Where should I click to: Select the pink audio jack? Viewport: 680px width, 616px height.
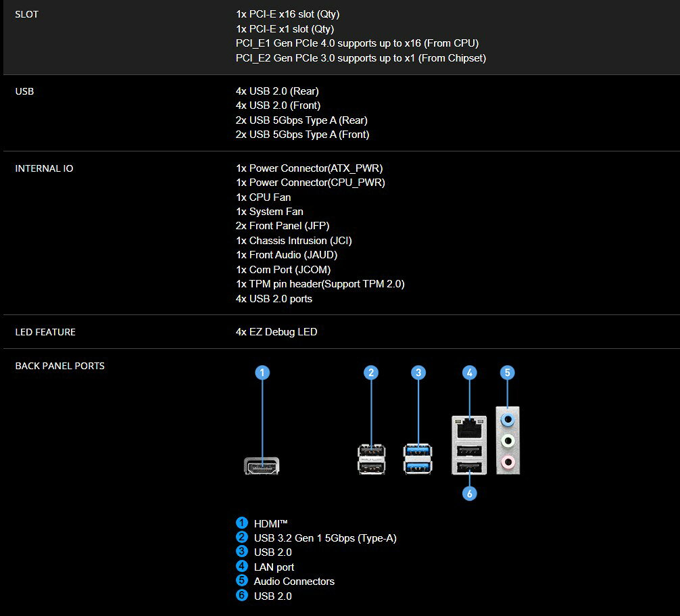[x=508, y=462]
